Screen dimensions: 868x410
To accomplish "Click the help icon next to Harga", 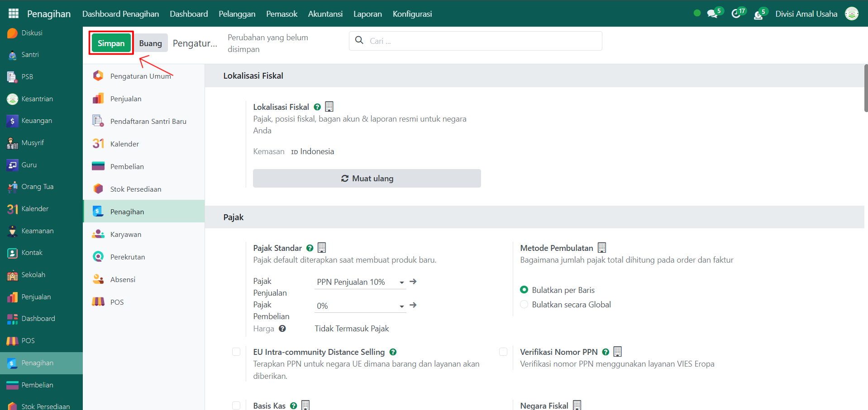I will pos(282,329).
